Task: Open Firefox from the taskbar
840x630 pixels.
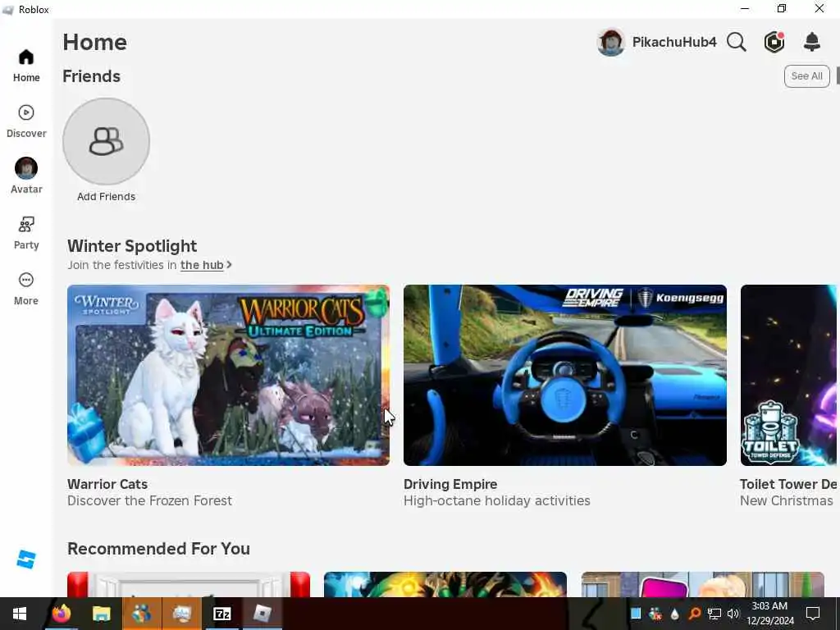Action: coord(61,614)
